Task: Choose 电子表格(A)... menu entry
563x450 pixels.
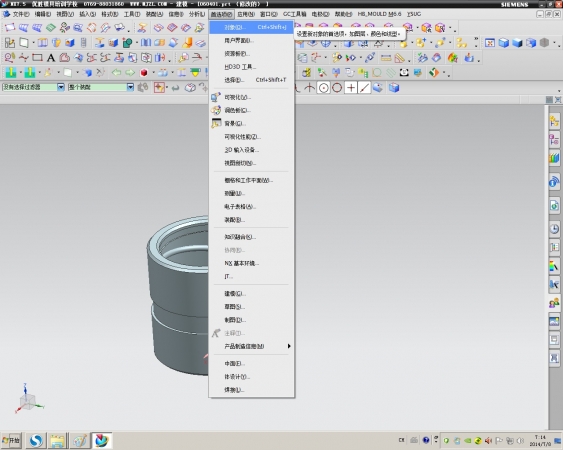Action: coord(251,207)
